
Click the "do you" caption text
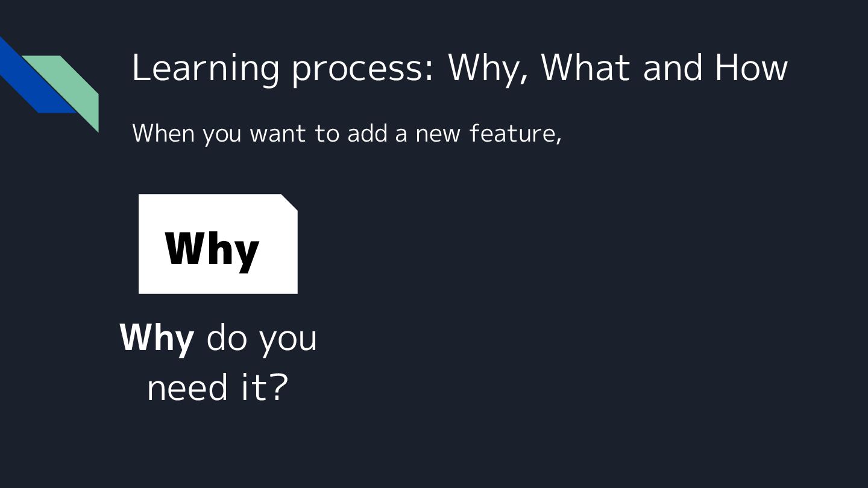pos(262,338)
